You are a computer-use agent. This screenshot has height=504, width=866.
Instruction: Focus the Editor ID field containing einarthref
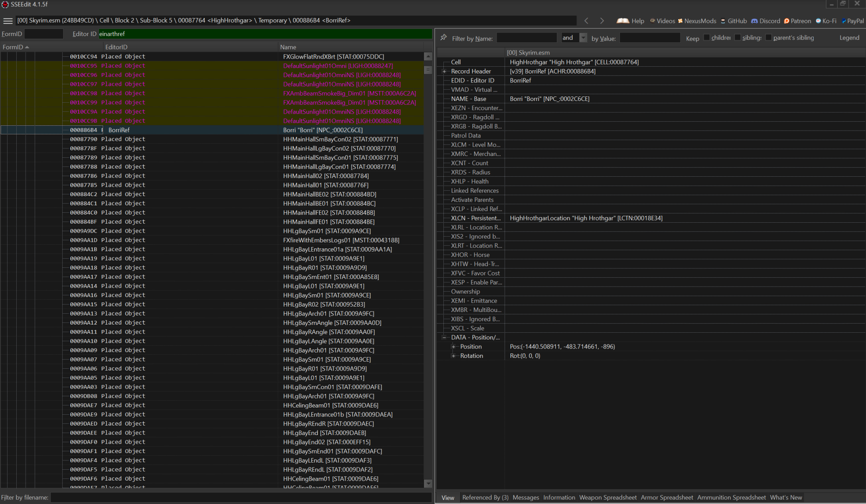coord(265,34)
